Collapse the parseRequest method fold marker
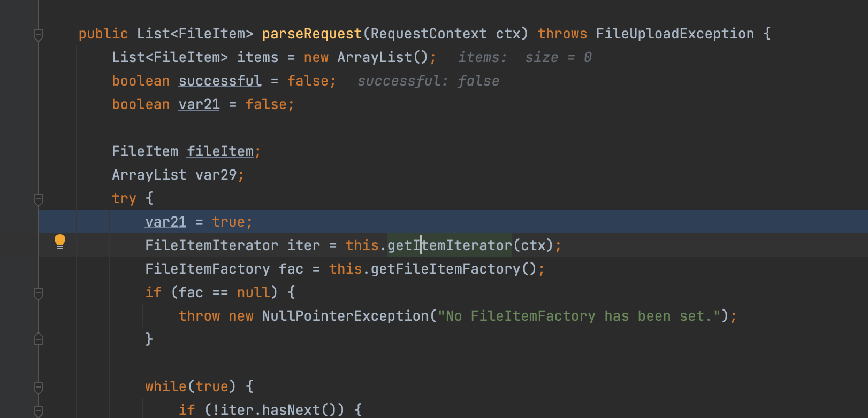This screenshot has width=868, height=418. click(39, 35)
